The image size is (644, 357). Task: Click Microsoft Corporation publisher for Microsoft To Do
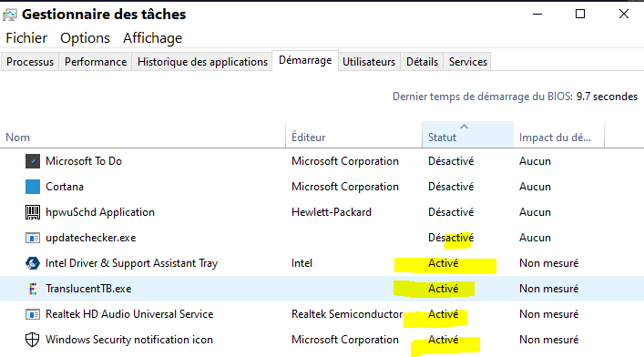click(x=345, y=161)
